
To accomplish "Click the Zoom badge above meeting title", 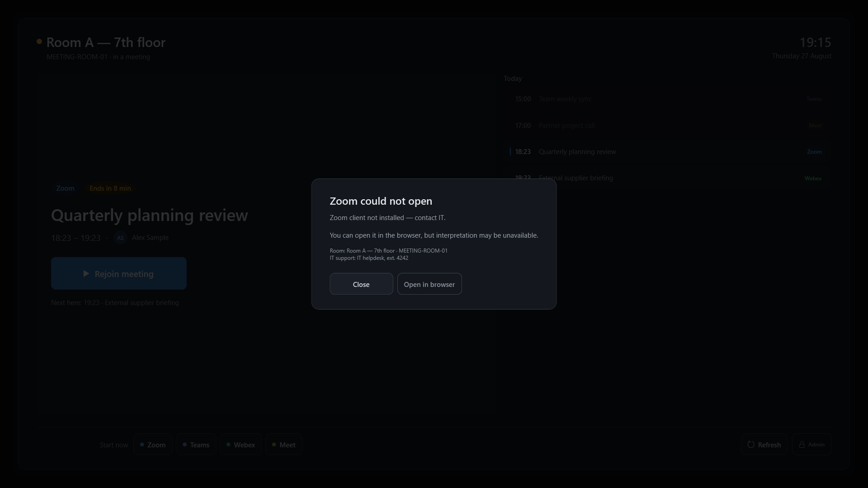I will (65, 188).
